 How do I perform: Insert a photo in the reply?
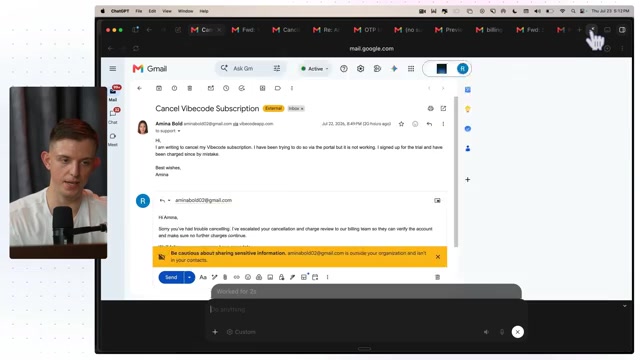pyautogui.click(x=270, y=277)
